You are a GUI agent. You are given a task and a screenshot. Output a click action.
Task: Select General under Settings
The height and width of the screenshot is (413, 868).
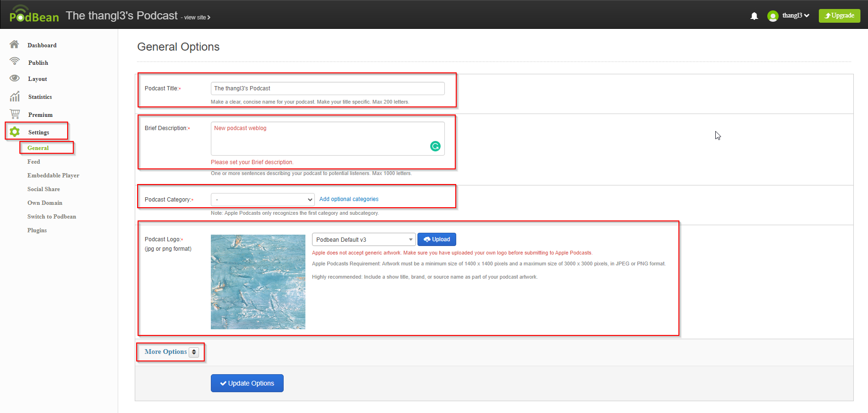pyautogui.click(x=38, y=148)
